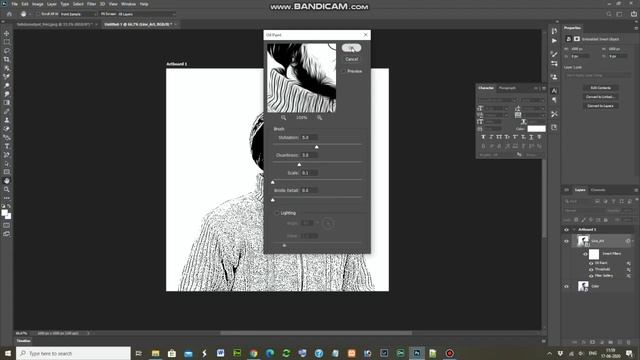Hide the Oil Paint smart filter
Image resolution: width=640 pixels, height=360 pixels.
591,263
